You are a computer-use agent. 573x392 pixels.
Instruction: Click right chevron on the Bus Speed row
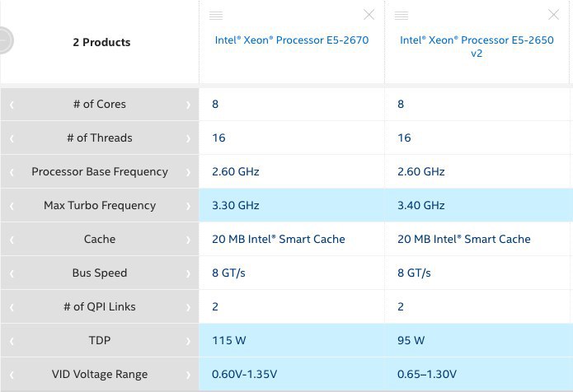pyautogui.click(x=188, y=273)
